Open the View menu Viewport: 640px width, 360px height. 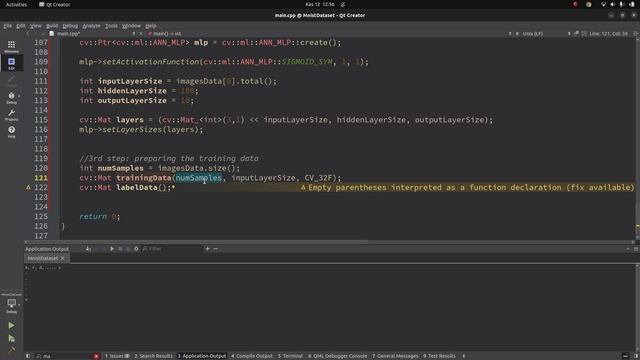coord(36,26)
